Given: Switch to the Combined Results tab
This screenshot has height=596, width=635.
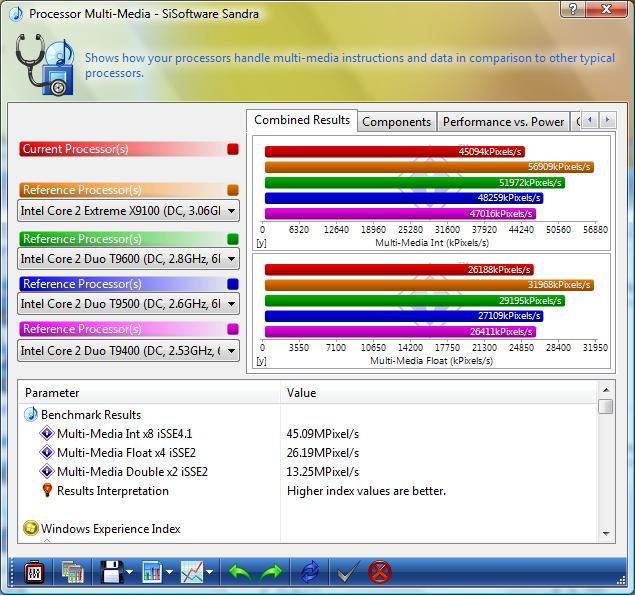Looking at the screenshot, I should 302,120.
